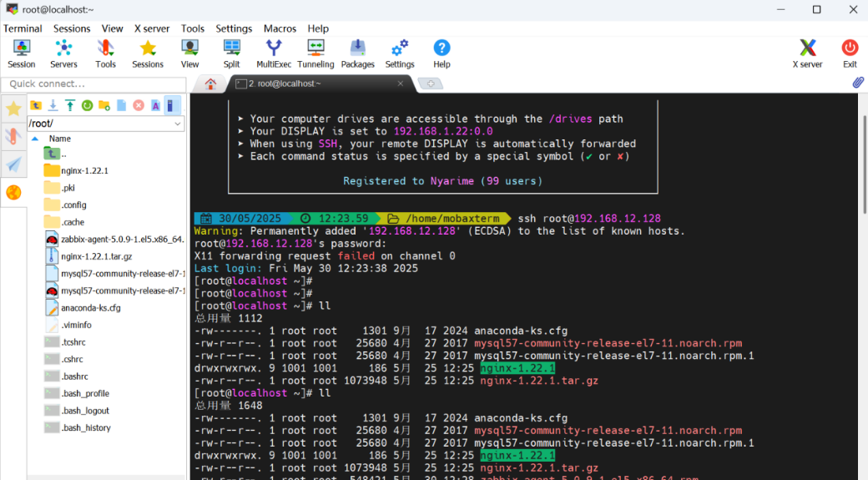Select the anaconda-ks.cfg file
Image resolution: width=868 pixels, height=480 pixels.
point(83,308)
